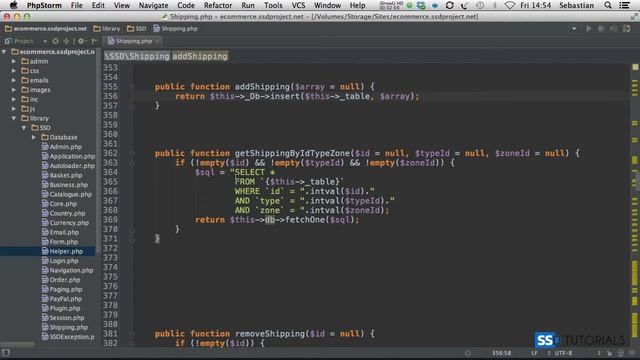Open the run configuration dropdown in toolbar
Screen dimensions: 640x360
(x=574, y=29)
